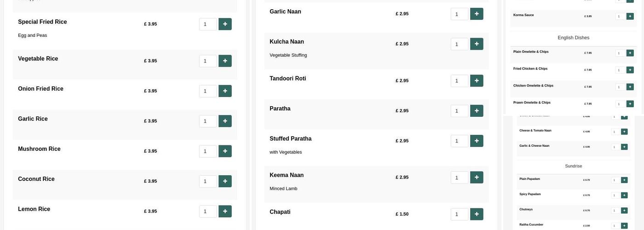Click quantity box for Prawn Omelette & Chips

pyautogui.click(x=620, y=104)
